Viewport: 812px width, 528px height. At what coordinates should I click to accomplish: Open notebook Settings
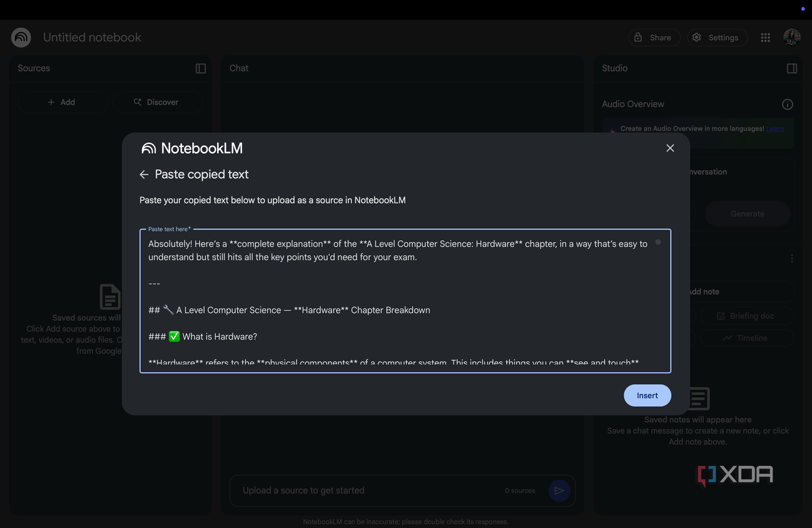point(717,38)
